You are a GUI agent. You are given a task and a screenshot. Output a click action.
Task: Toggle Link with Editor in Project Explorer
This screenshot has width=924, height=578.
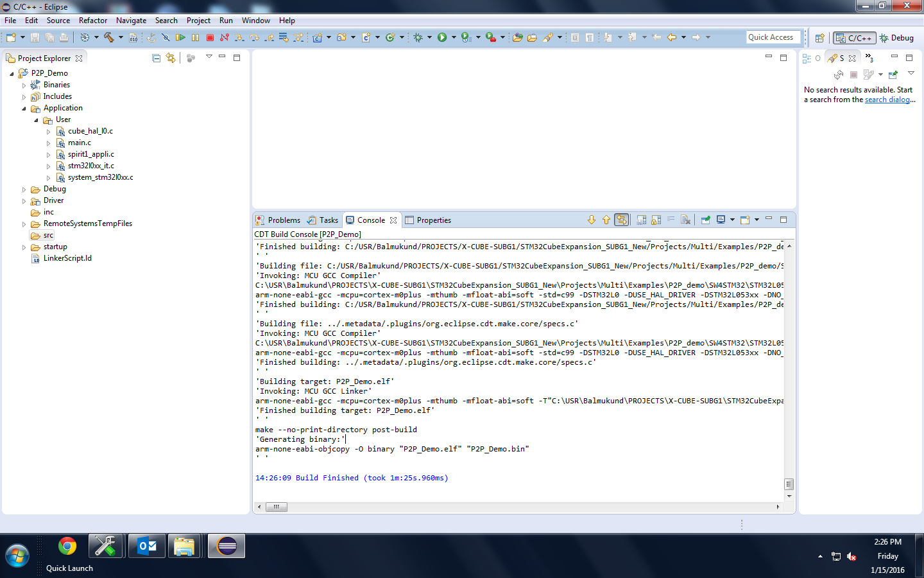[x=171, y=58]
